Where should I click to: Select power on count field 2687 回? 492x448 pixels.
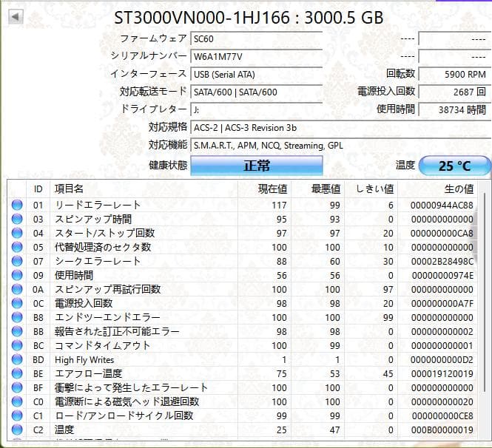pyautogui.click(x=455, y=92)
